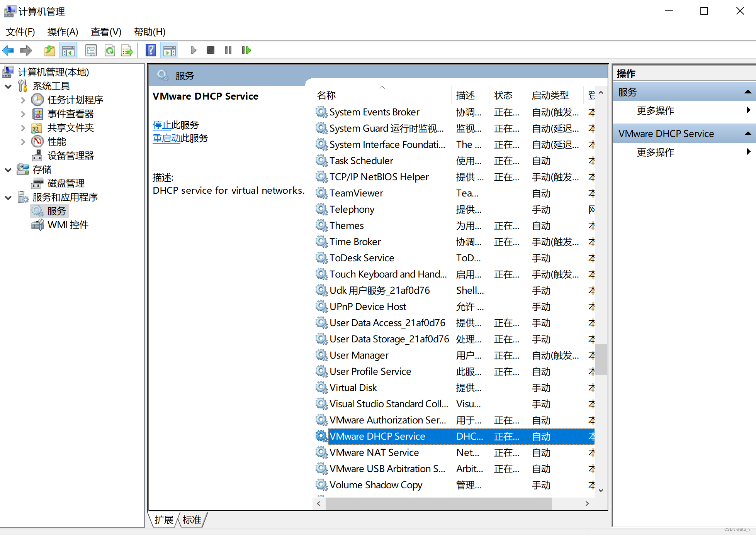Switch to the 标准 tab
The image size is (756, 535).
(x=192, y=520)
